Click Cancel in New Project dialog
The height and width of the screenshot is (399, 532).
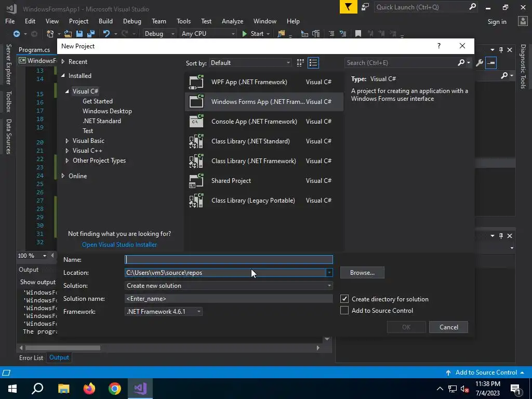tap(448, 327)
